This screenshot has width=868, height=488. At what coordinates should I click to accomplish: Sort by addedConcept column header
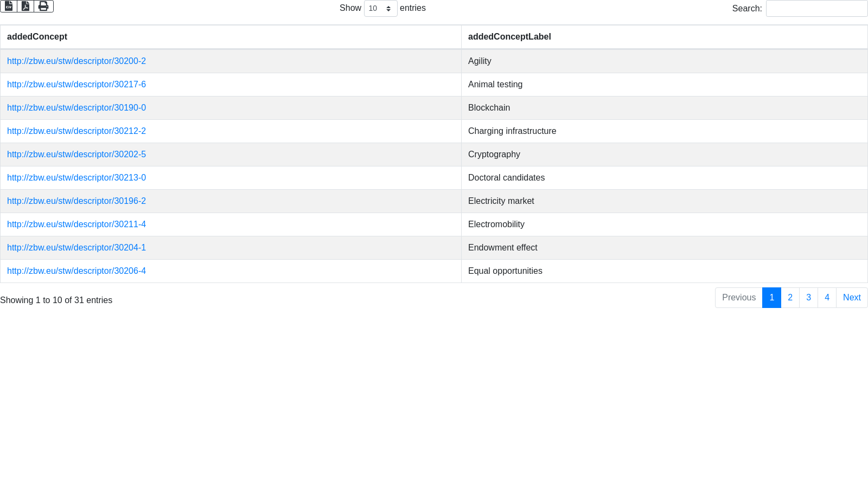37,37
